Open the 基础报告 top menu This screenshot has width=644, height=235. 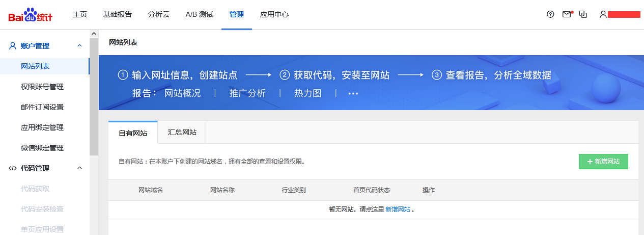117,14
